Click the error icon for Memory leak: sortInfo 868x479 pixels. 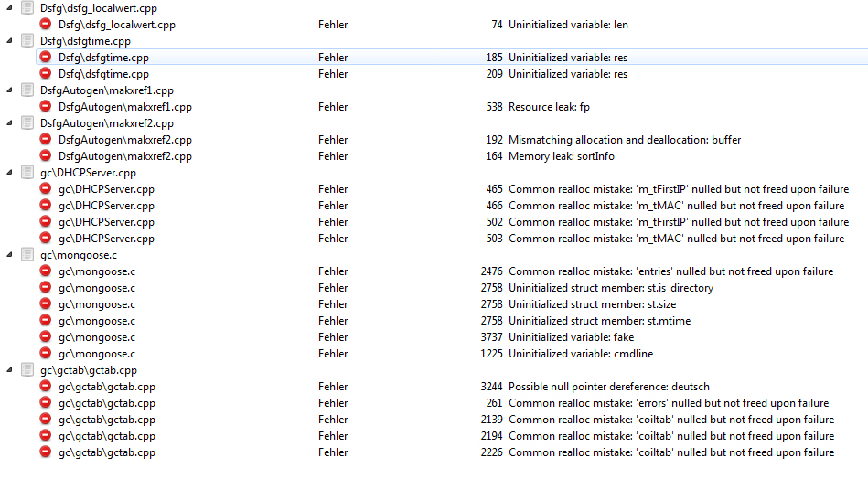(x=46, y=156)
